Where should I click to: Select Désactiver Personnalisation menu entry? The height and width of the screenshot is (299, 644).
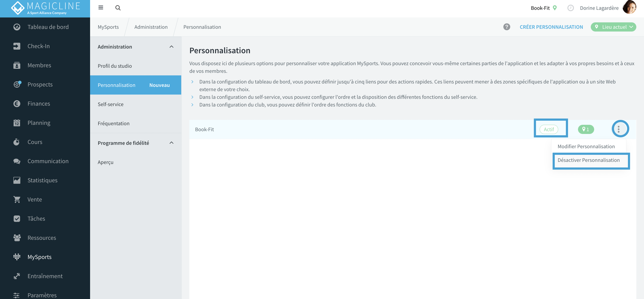pyautogui.click(x=588, y=160)
